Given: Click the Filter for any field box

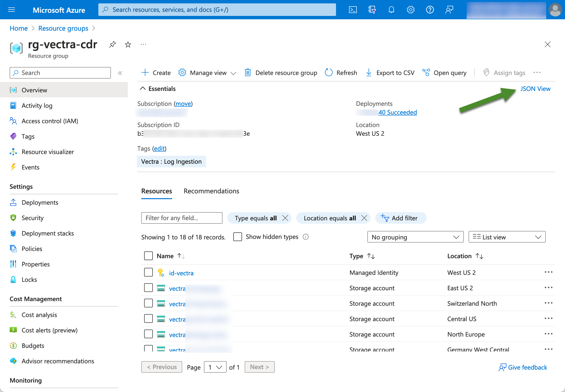Looking at the screenshot, I should click(182, 218).
